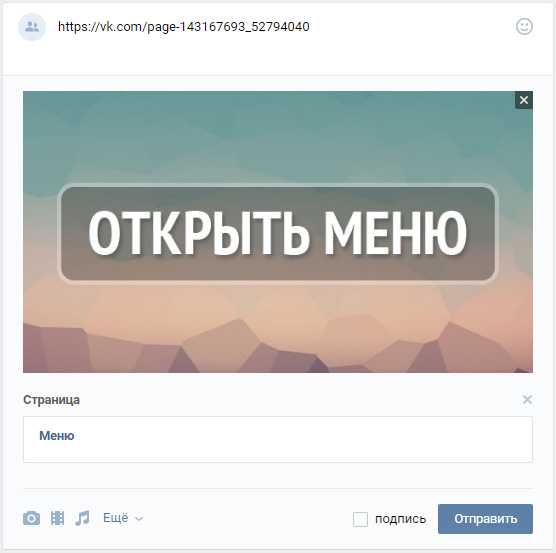Send the post with Отправить
The height and width of the screenshot is (553, 556).
485,519
